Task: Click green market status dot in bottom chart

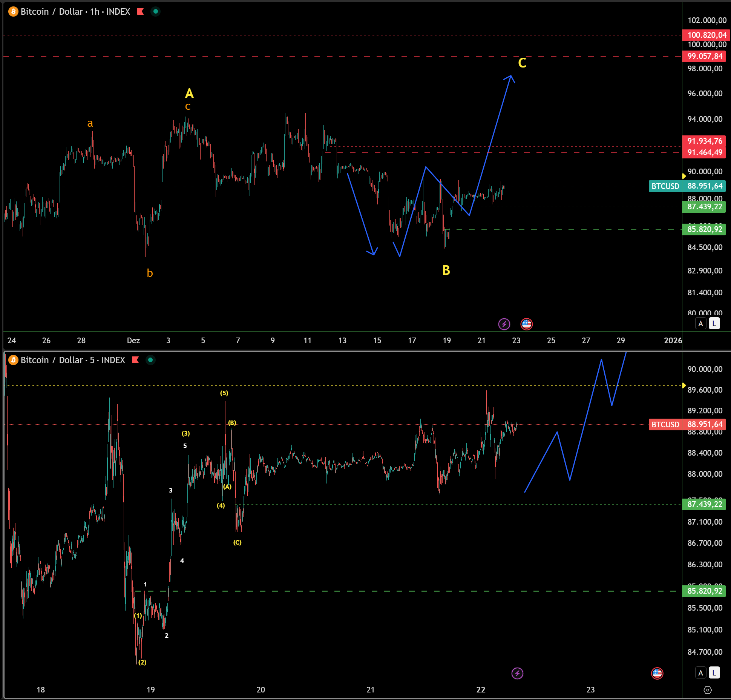Action: click(x=150, y=360)
